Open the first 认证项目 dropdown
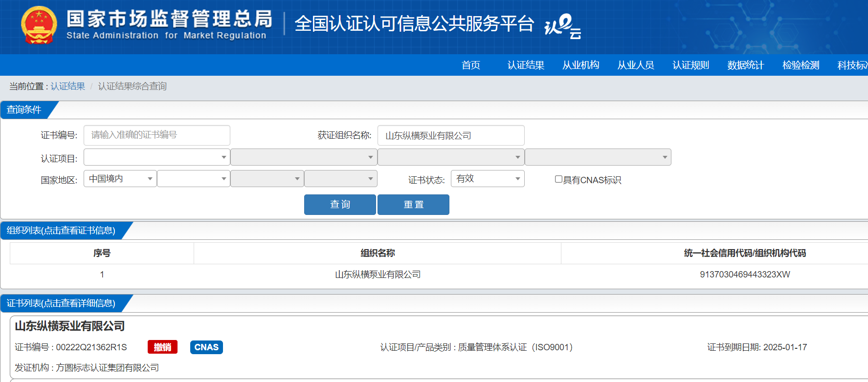 [x=156, y=157]
